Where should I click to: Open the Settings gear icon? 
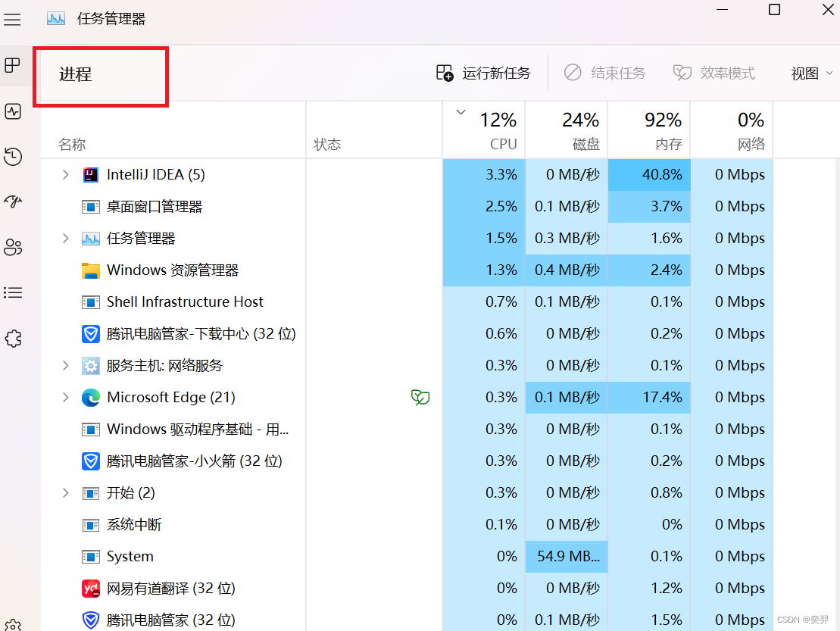click(12, 625)
